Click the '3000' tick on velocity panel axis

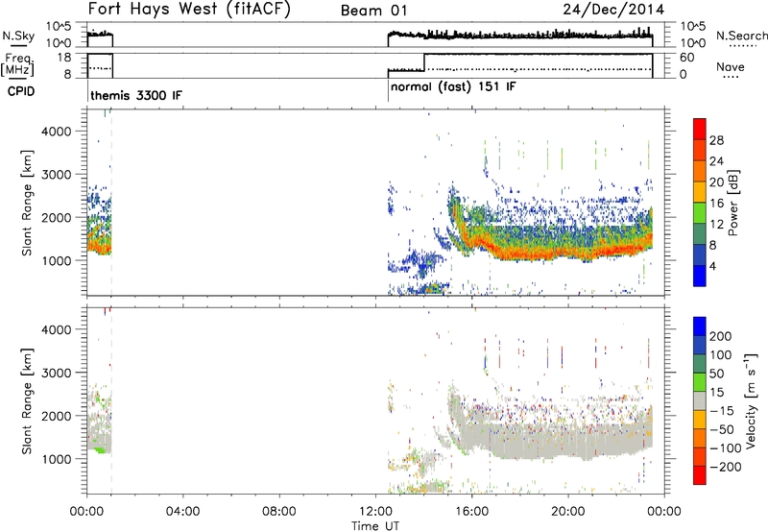coord(57,373)
